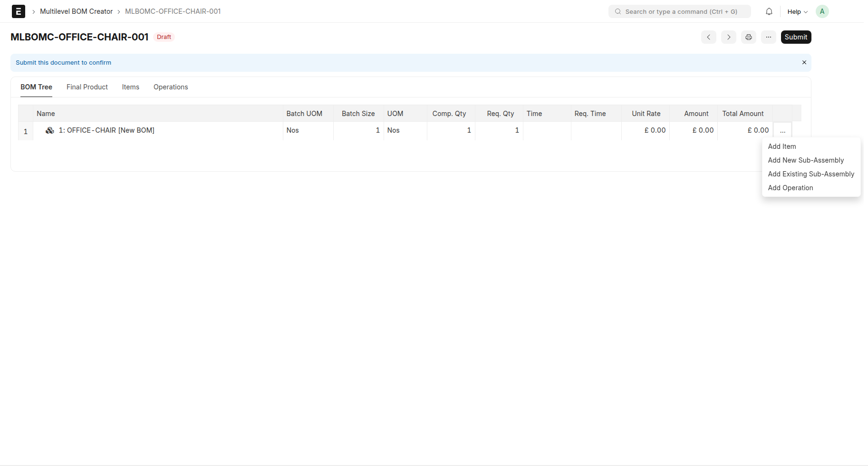Screen dimensions: 868x466
Task: Open the document more-options ellipsis menu
Action: coord(768,37)
